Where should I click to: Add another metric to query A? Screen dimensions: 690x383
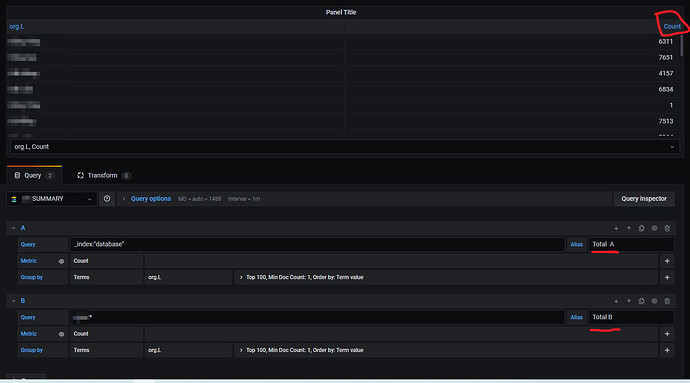click(667, 261)
